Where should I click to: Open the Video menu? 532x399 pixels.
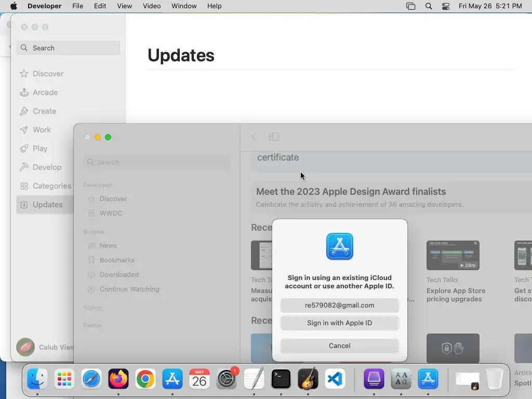tap(152, 6)
